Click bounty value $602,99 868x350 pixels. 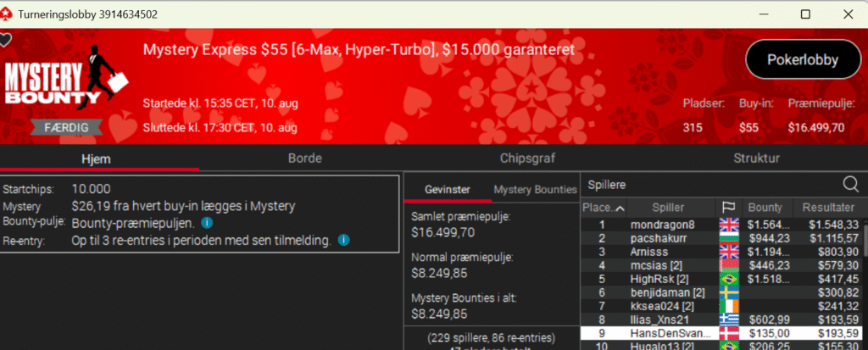pos(770,319)
